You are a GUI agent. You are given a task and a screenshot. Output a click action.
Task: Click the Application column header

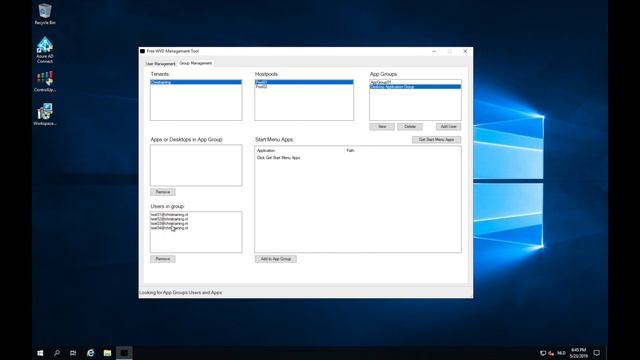(x=300, y=151)
